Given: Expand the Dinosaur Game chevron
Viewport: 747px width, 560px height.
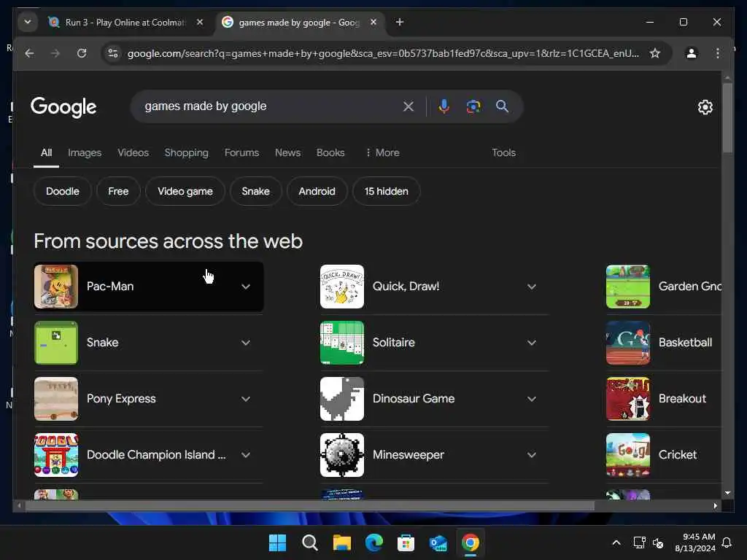Looking at the screenshot, I should point(532,399).
